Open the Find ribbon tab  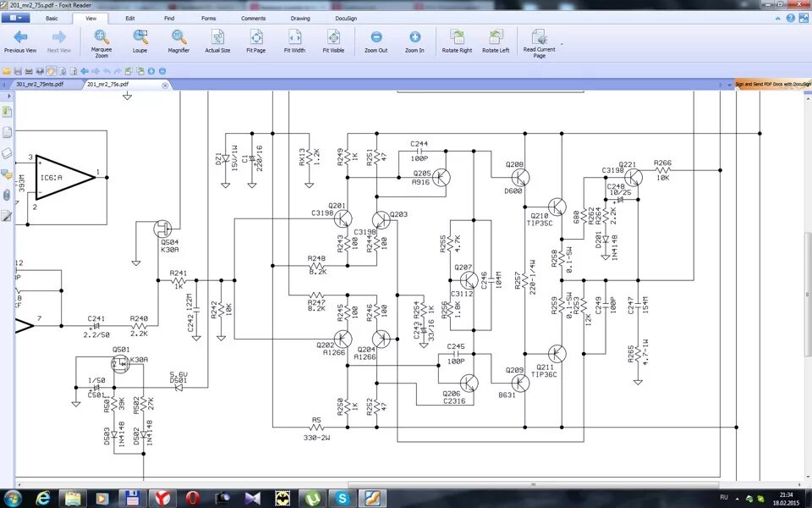(x=169, y=18)
